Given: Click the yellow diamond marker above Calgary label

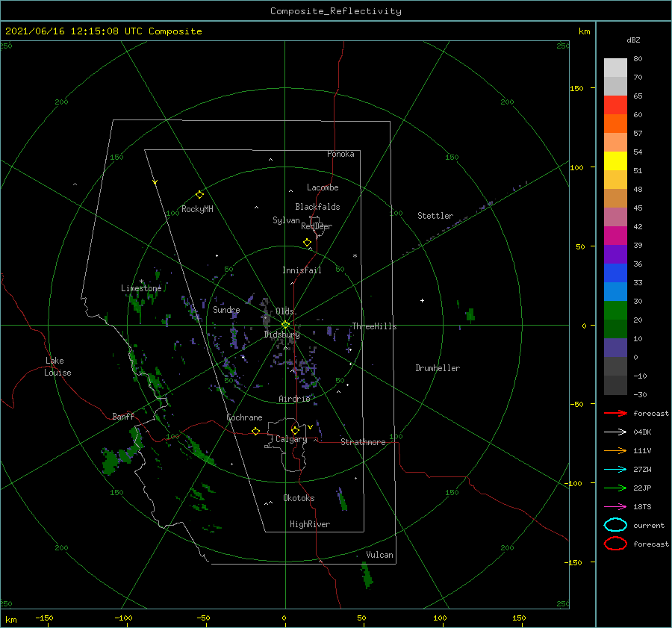Looking at the screenshot, I should [x=295, y=430].
